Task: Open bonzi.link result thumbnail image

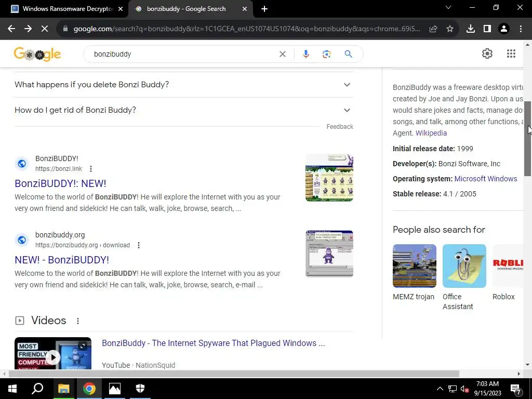Action: (329, 178)
